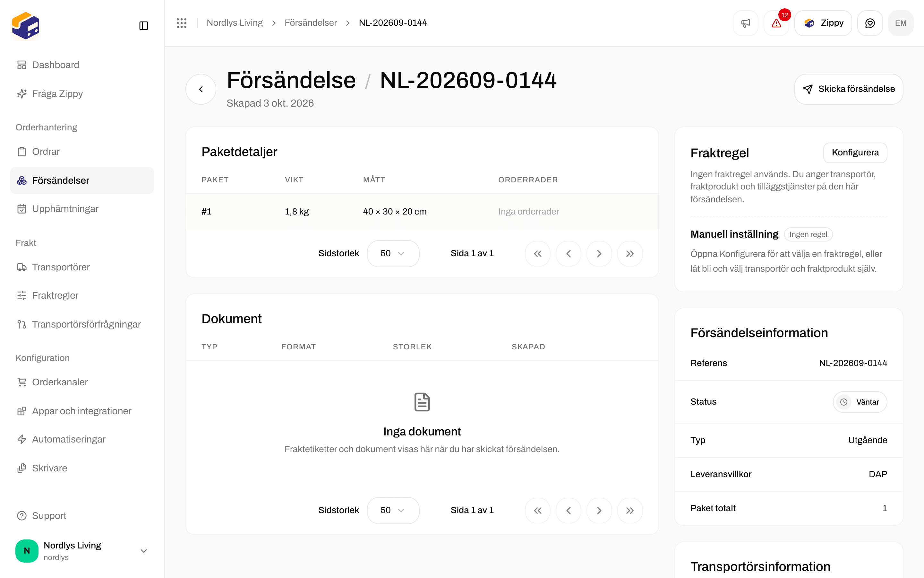
Task: Open Skrivare in the sidebar
Action: [x=82, y=468]
